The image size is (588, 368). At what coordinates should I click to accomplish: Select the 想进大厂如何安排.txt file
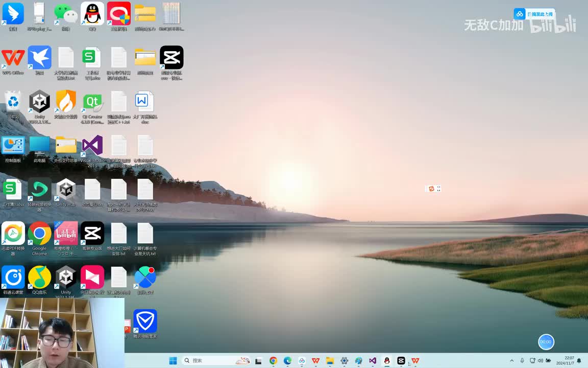click(119, 233)
